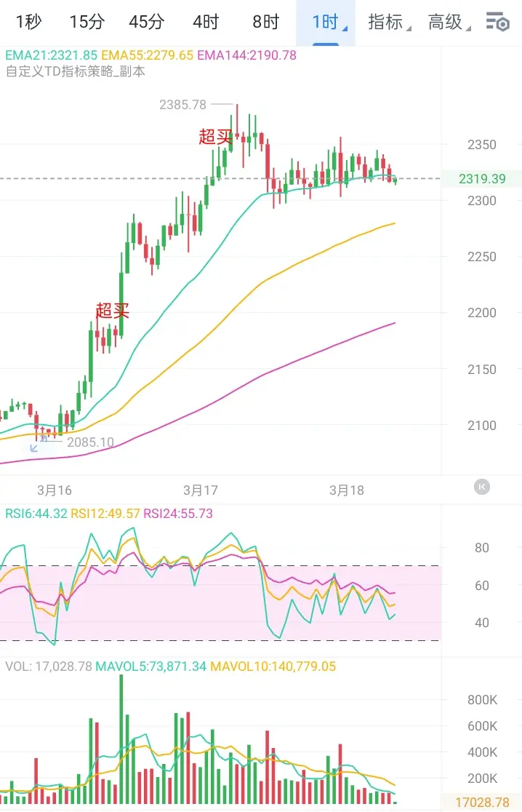Click the 2150 price axis label

(481, 369)
